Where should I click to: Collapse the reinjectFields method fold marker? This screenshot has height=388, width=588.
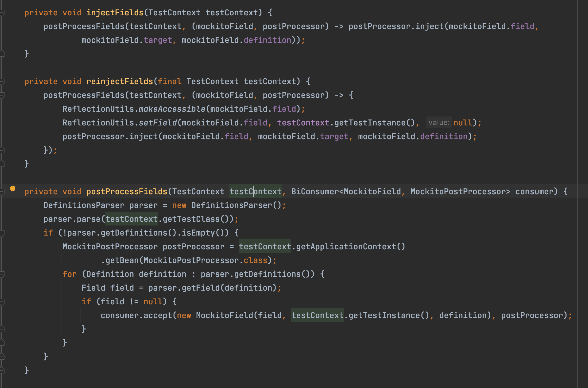[2, 82]
